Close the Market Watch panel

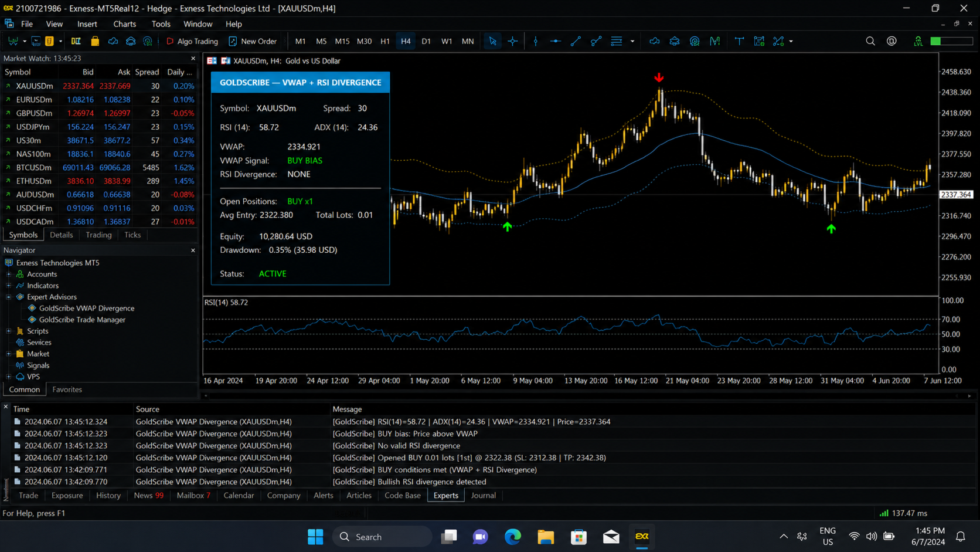(x=193, y=58)
